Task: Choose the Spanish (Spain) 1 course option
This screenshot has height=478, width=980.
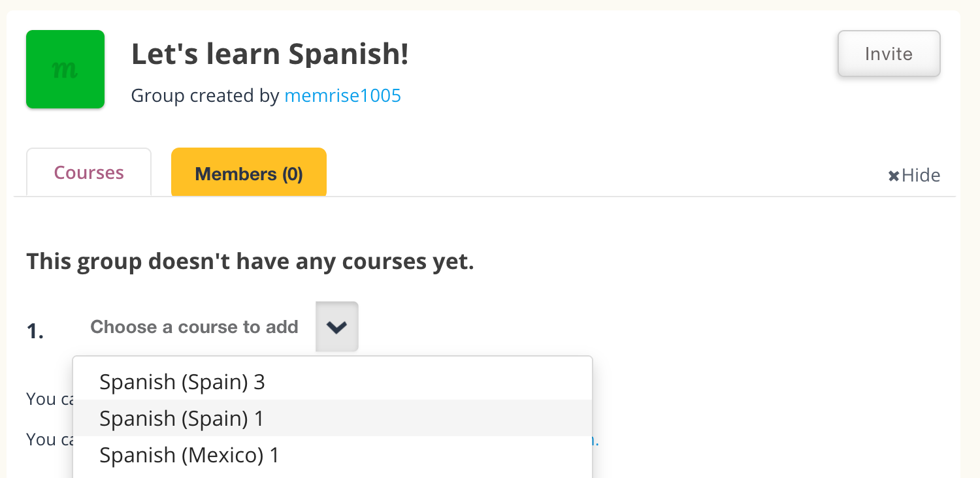Action: coord(182,419)
